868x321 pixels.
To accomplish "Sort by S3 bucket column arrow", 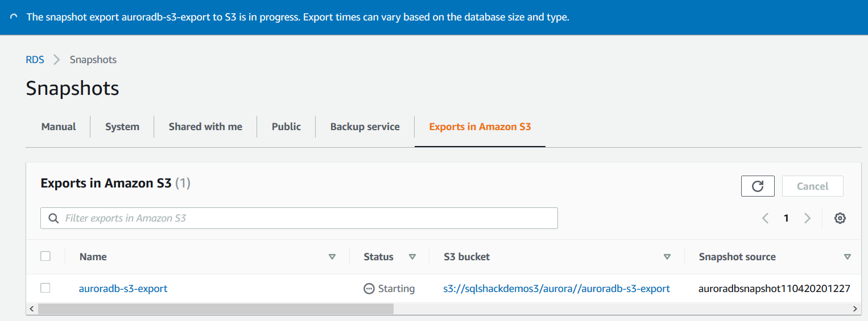I will pyautogui.click(x=667, y=257).
